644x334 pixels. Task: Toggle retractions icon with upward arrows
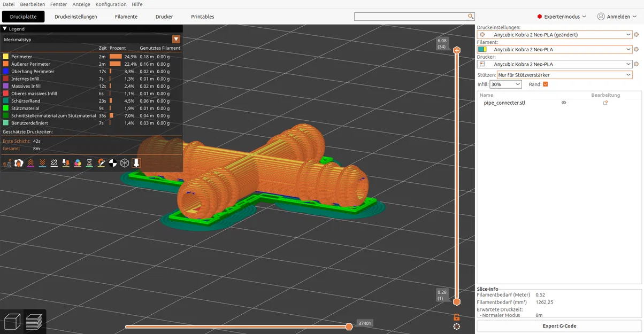point(30,163)
